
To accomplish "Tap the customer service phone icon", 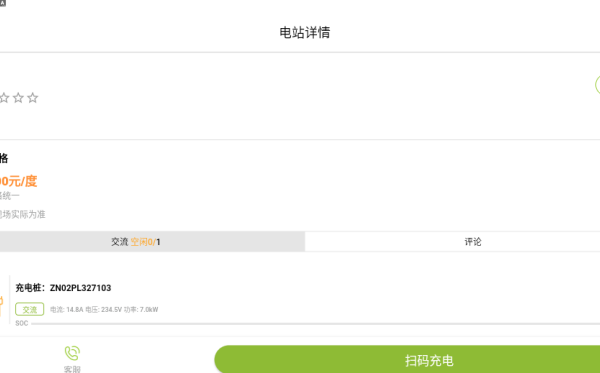I will pos(72,353).
